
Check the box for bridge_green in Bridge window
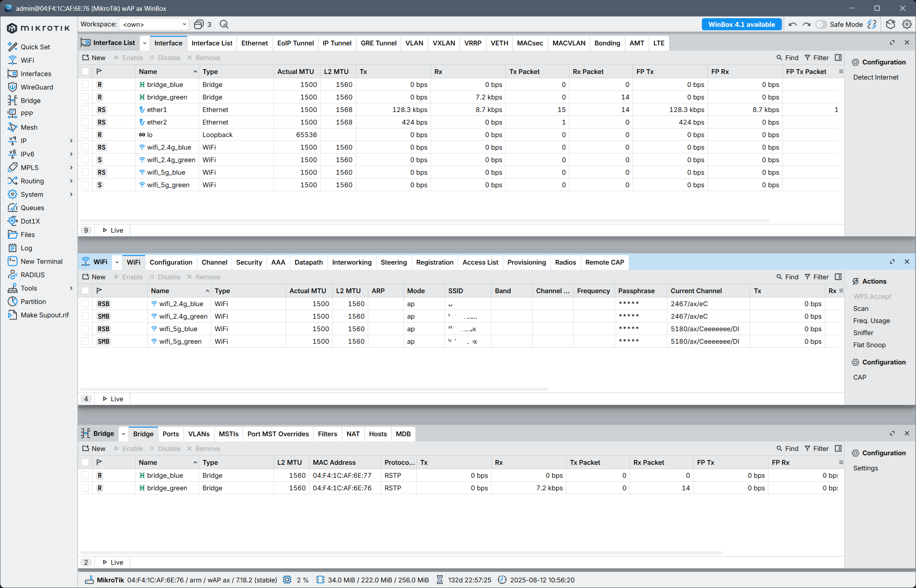pos(85,488)
